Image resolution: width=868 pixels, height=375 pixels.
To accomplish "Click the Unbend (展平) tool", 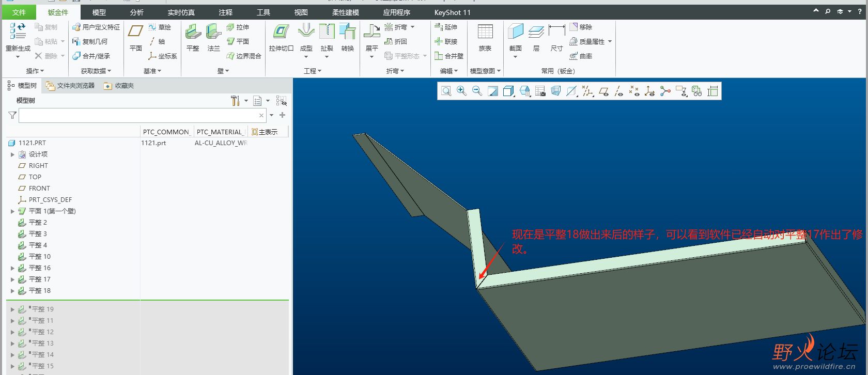I will click(372, 37).
